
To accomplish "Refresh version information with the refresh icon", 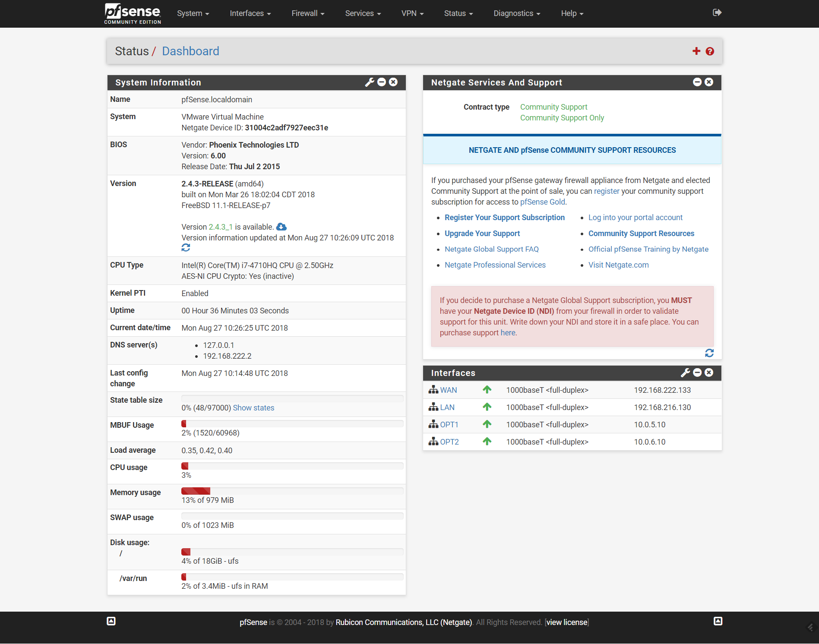I will pos(186,248).
